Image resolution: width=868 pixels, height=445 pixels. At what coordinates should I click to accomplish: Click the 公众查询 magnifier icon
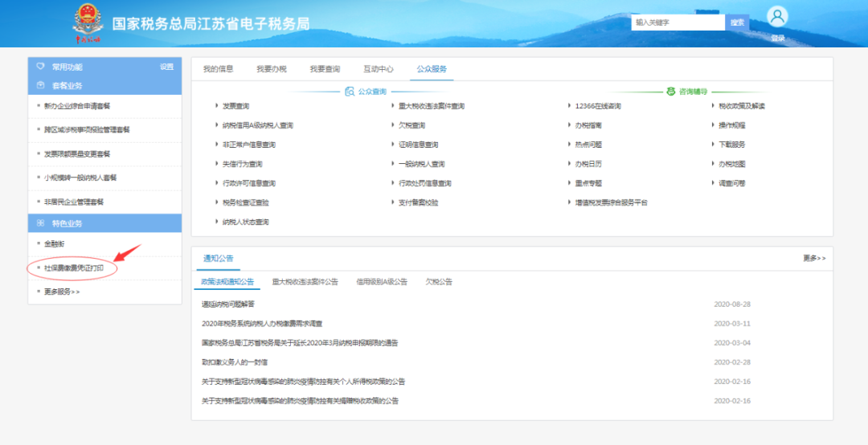tap(350, 92)
